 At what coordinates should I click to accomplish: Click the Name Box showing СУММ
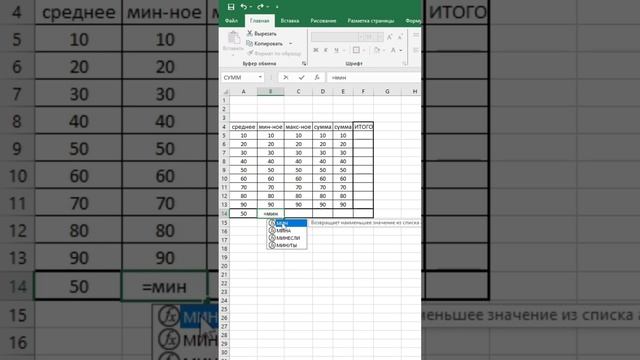click(240, 77)
